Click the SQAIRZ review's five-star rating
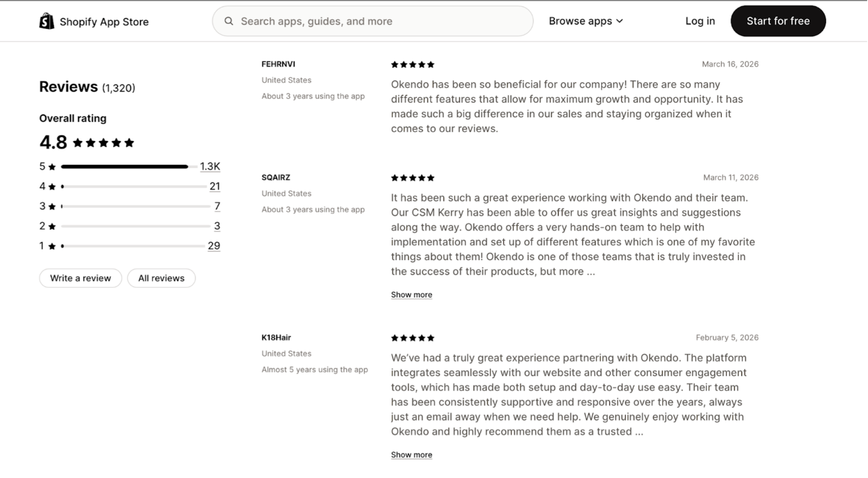Screen dimensions: 868x478 (x=412, y=178)
